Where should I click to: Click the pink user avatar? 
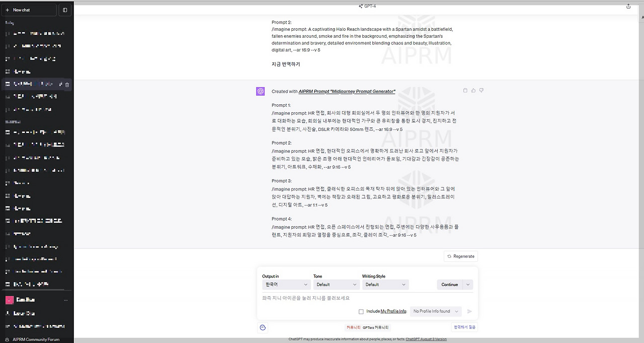9,300
